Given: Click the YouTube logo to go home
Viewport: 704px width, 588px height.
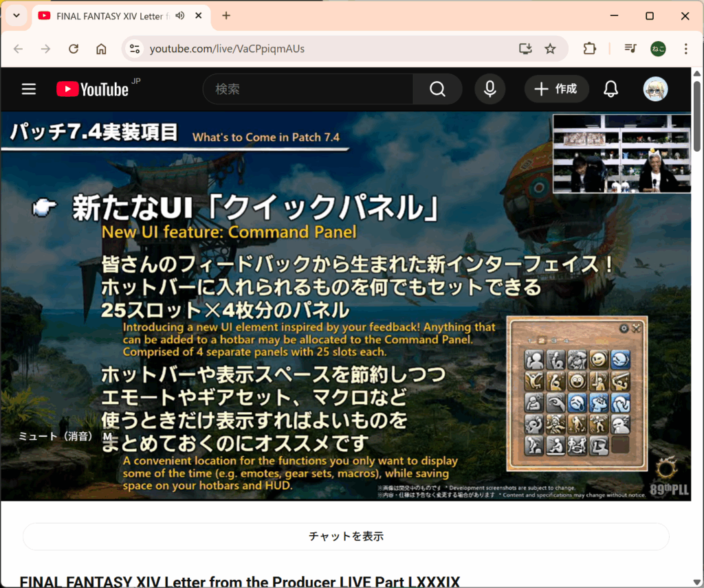Looking at the screenshot, I should tap(92, 89).
